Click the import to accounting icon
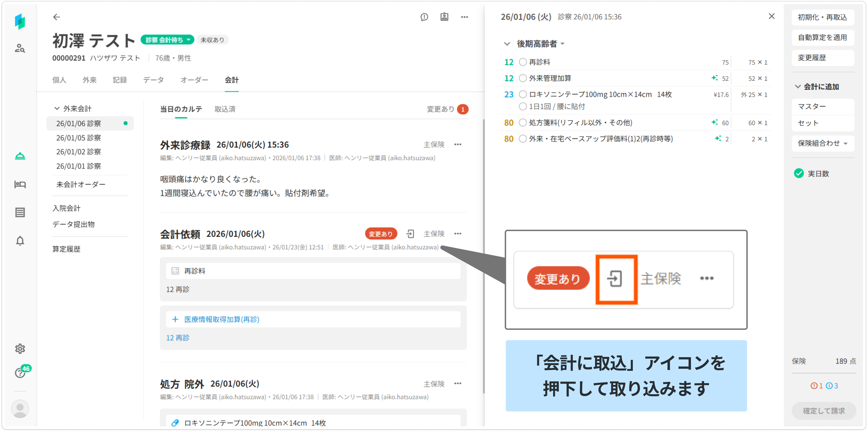The width and height of the screenshot is (868, 432). 410,234
